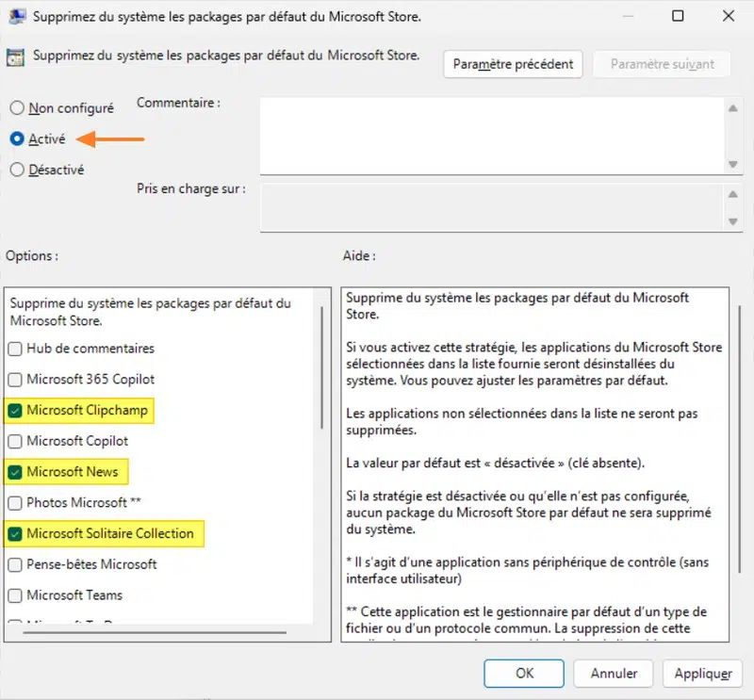
Task: Select the "Non configuré" radio button
Action: point(17,107)
